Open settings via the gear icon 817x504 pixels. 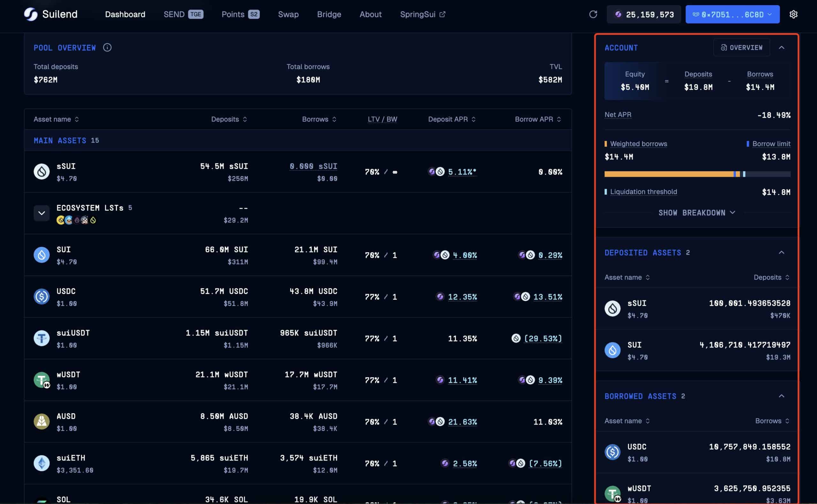pyautogui.click(x=794, y=14)
